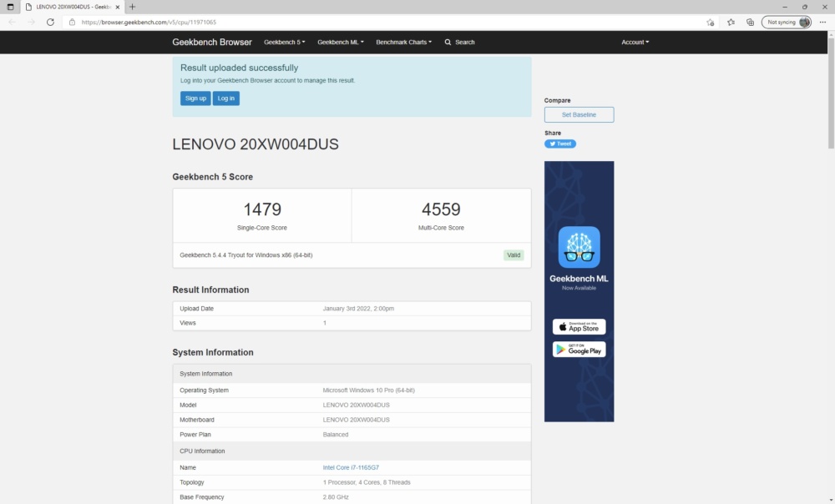Click the Set Baseline button
The height and width of the screenshot is (504, 835).
579,115
